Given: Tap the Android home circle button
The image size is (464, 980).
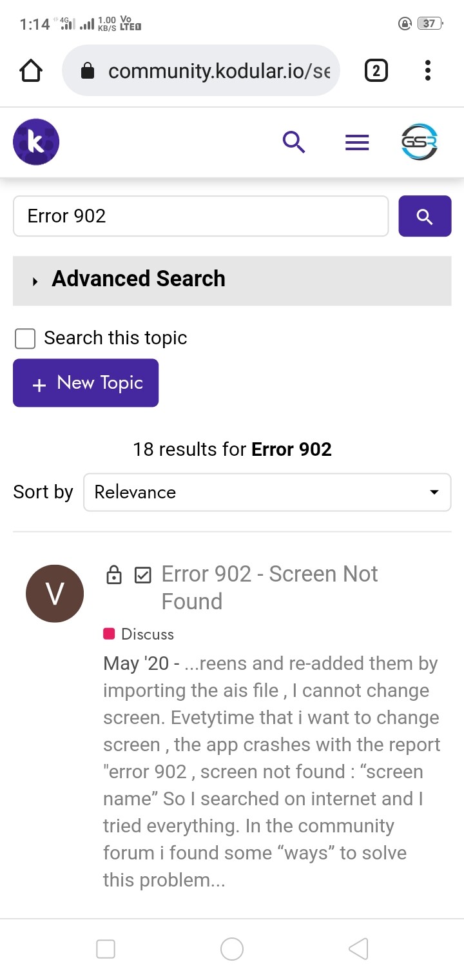Looking at the screenshot, I should pyautogui.click(x=232, y=948).
